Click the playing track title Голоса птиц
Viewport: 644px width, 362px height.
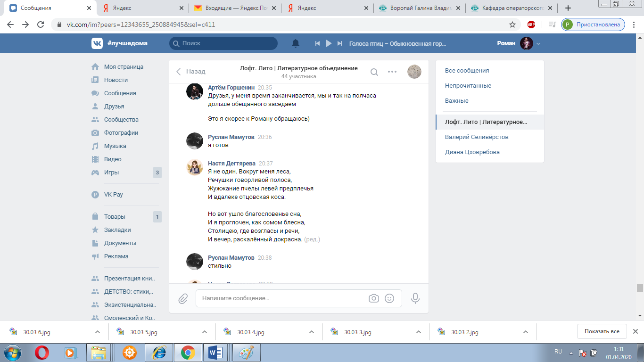(397, 43)
